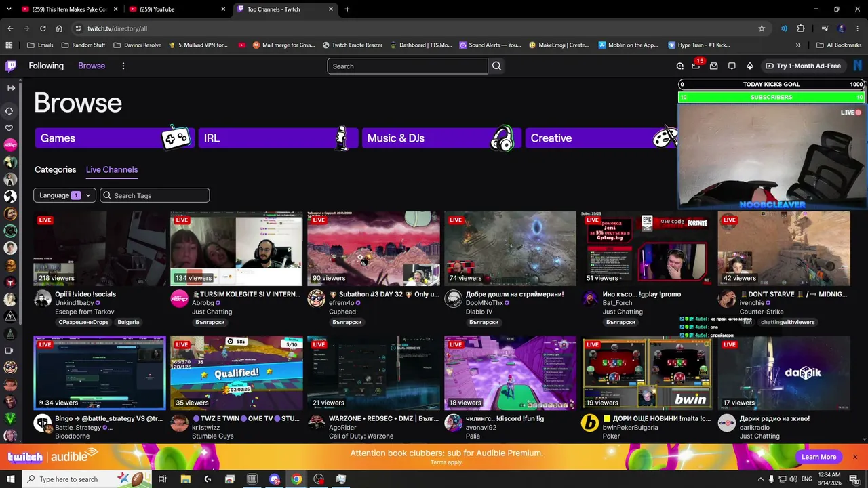Close the Audible banner ad

tap(855, 457)
